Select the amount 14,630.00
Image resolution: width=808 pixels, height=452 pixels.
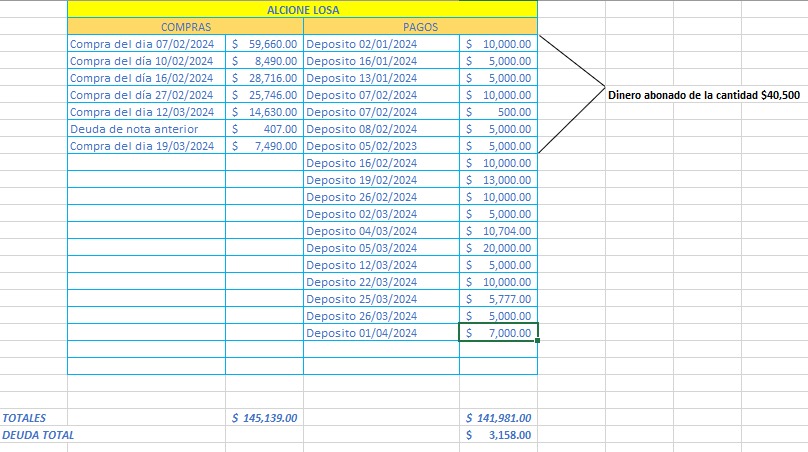(x=264, y=112)
